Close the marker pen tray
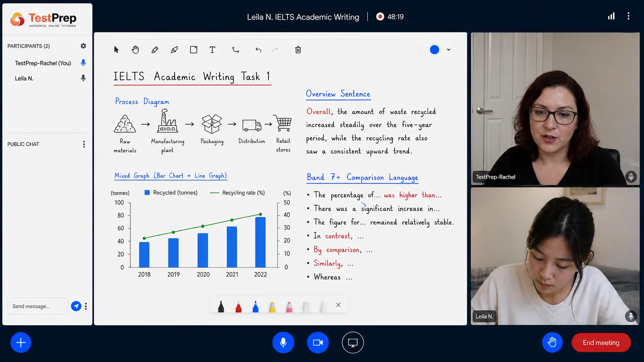 coord(338,305)
